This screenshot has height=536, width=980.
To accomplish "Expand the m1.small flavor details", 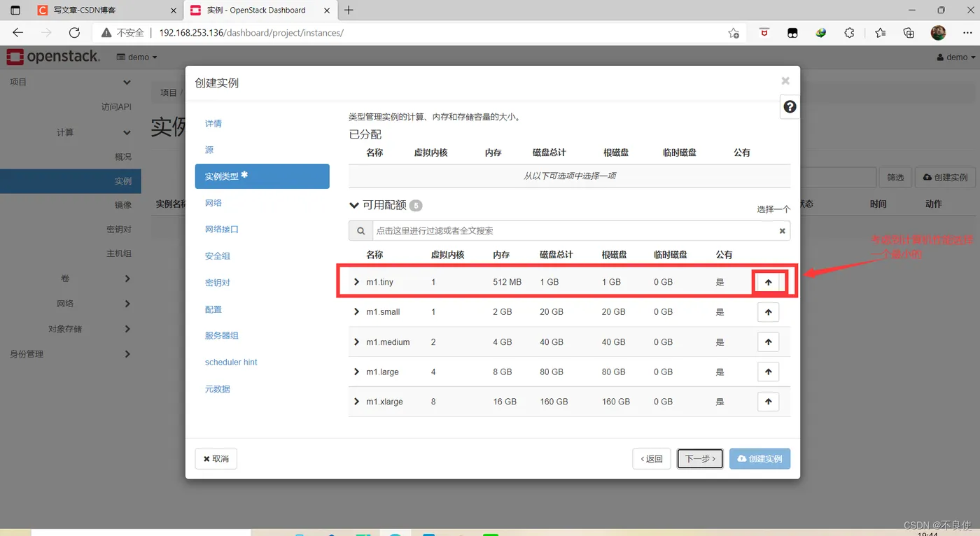I will (x=357, y=312).
